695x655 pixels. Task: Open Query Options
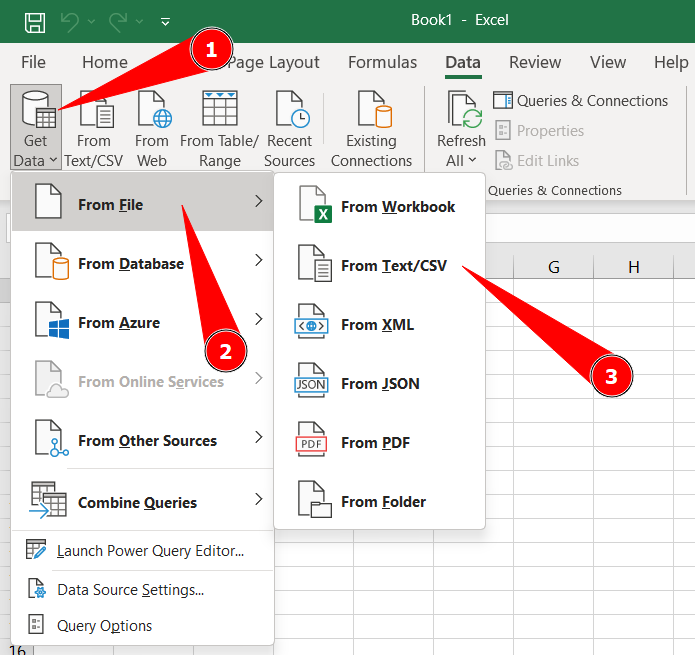pos(143,625)
